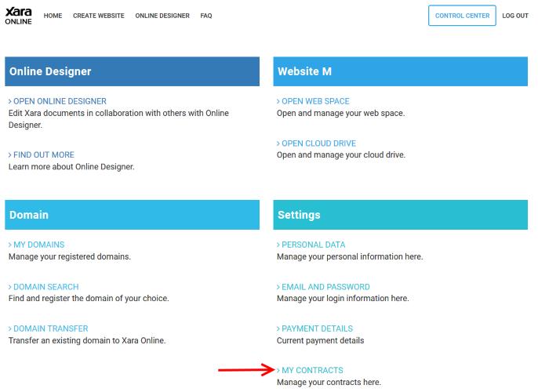Open EMAIL AND PASSWORD settings
The height and width of the screenshot is (392, 538).
pyautogui.click(x=323, y=287)
